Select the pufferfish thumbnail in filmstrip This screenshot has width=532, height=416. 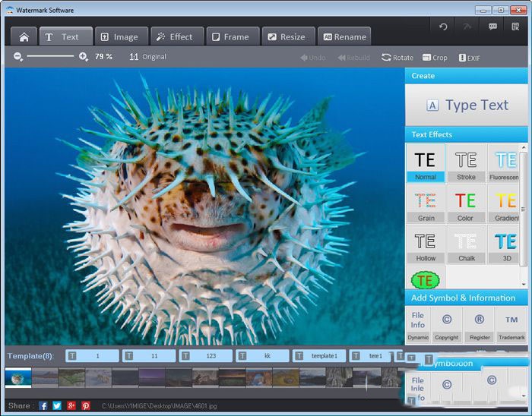pyautogui.click(x=18, y=378)
